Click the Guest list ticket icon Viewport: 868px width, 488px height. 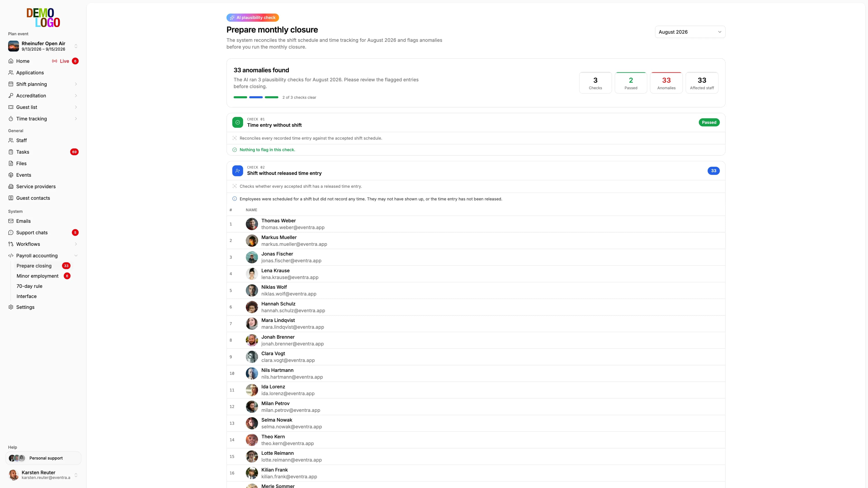(11, 107)
